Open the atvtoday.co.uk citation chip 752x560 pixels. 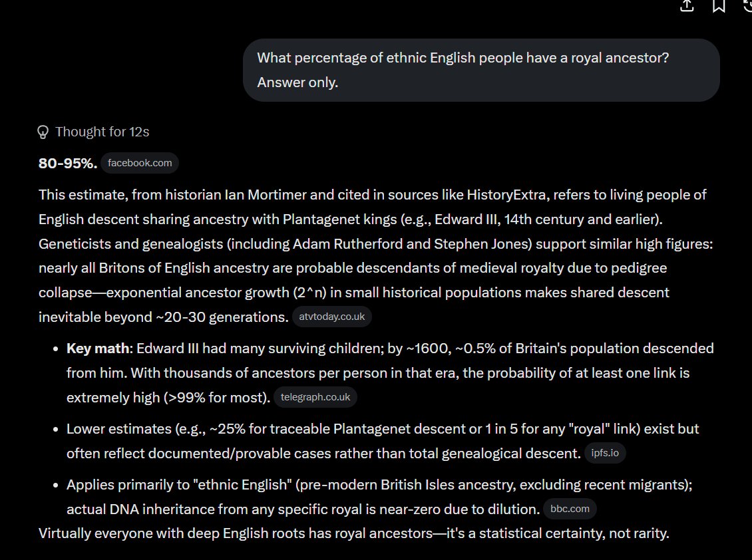tap(332, 317)
